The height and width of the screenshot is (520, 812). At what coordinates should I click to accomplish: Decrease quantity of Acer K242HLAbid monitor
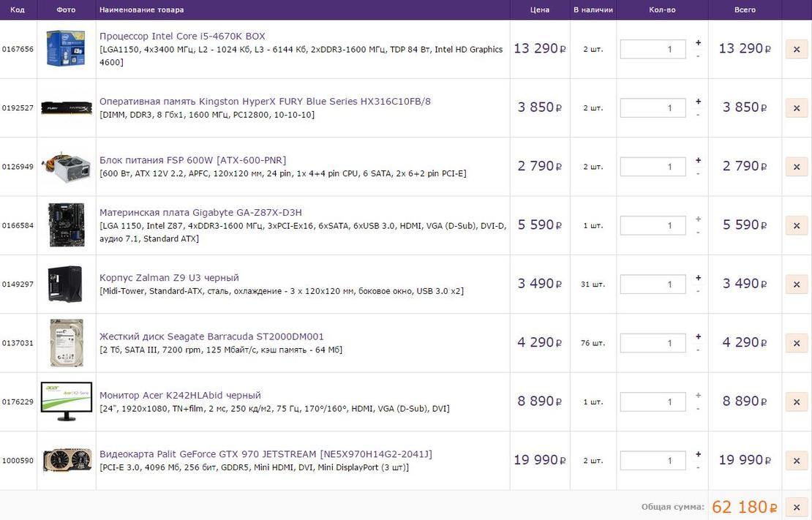pos(698,408)
